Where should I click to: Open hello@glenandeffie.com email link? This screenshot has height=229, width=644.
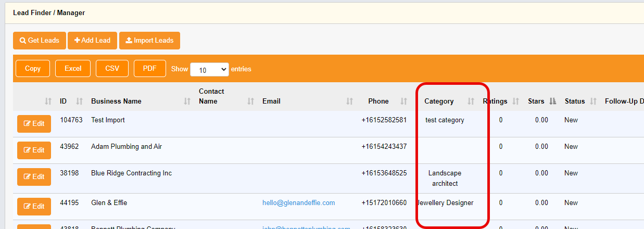click(298, 203)
